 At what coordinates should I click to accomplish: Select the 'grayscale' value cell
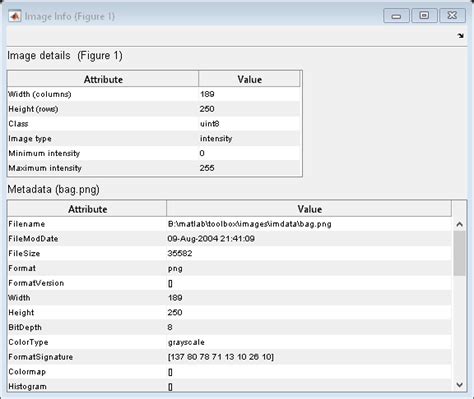tap(309, 342)
